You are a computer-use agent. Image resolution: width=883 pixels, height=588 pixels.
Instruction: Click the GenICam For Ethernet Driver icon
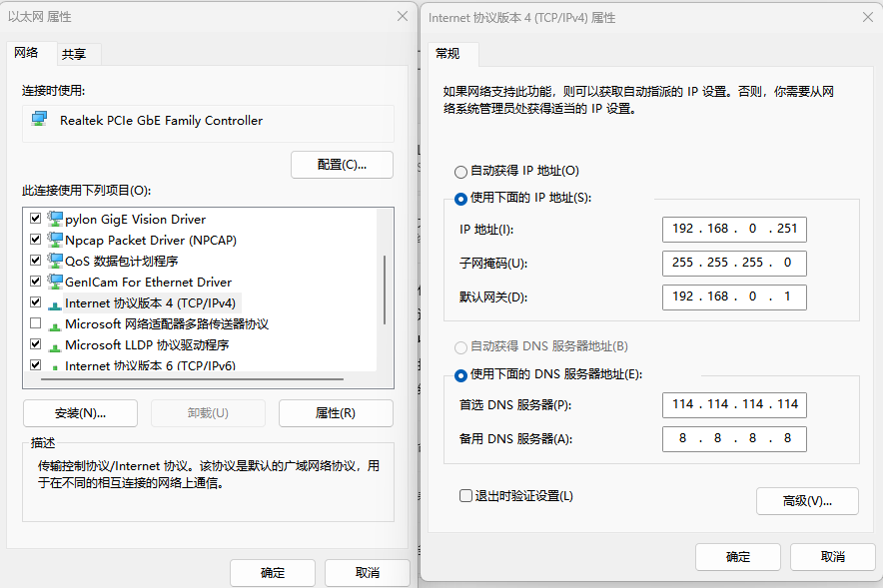[55, 281]
